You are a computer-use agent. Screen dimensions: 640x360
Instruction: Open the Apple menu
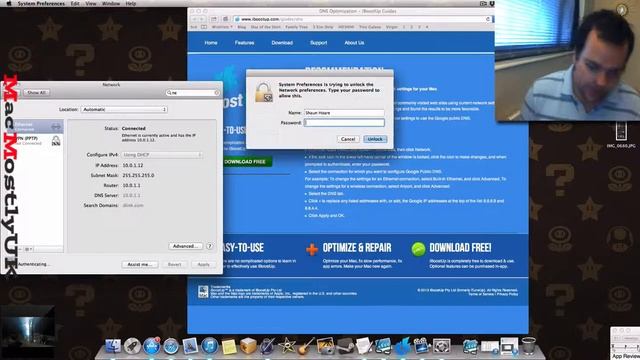point(9,3)
